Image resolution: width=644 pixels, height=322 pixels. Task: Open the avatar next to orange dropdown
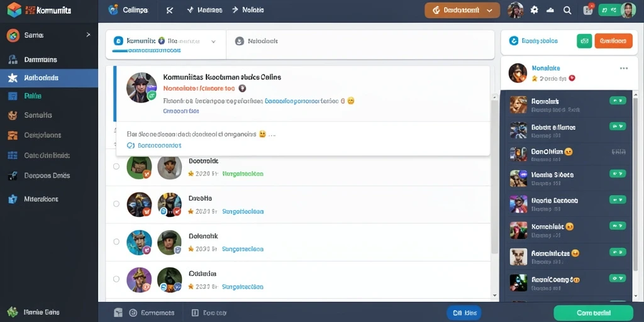tap(515, 10)
